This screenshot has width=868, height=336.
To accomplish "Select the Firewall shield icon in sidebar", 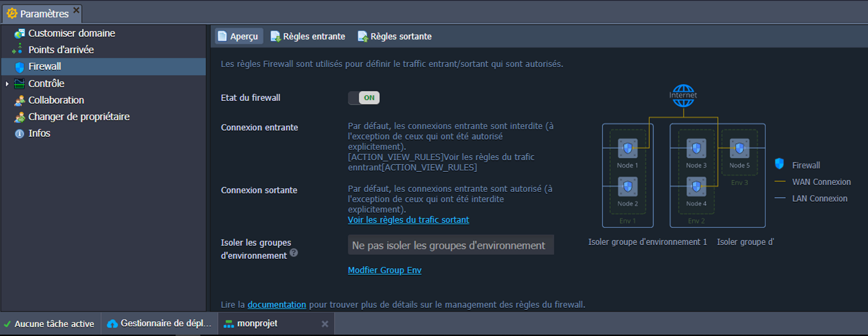I will point(19,67).
